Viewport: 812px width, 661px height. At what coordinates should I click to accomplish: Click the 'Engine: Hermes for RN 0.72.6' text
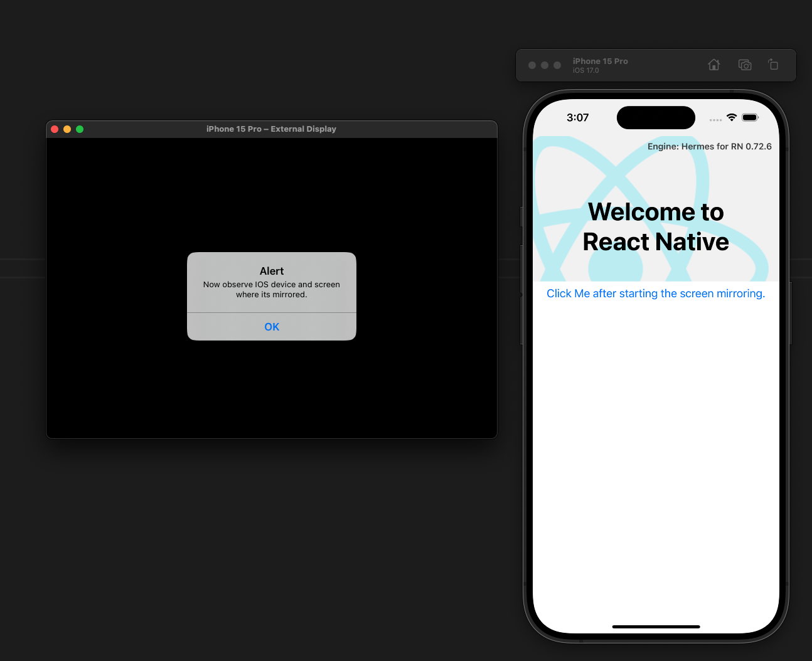pyautogui.click(x=710, y=146)
